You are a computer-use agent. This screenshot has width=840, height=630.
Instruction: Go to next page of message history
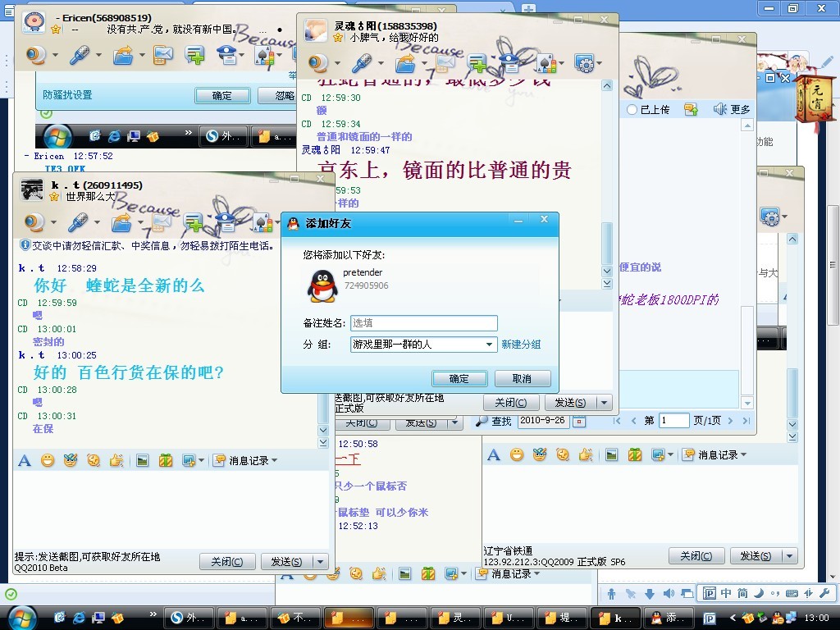[x=730, y=421]
